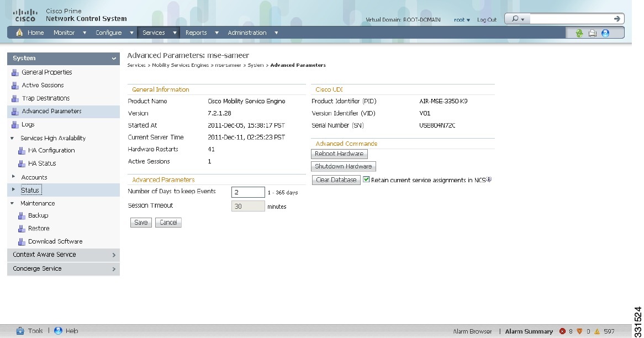Screen dimensions: 644x338
Task: Click the info icon beside Retain assignments
Action: pyautogui.click(x=489, y=179)
